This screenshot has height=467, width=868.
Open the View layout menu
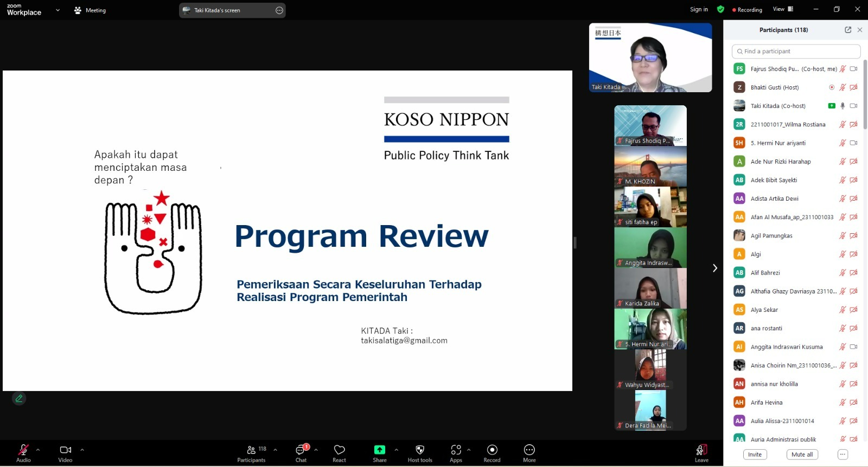783,9
